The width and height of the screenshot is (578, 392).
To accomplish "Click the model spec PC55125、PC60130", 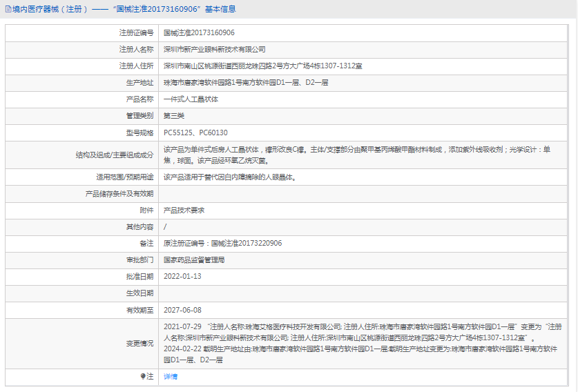I will [x=195, y=132].
